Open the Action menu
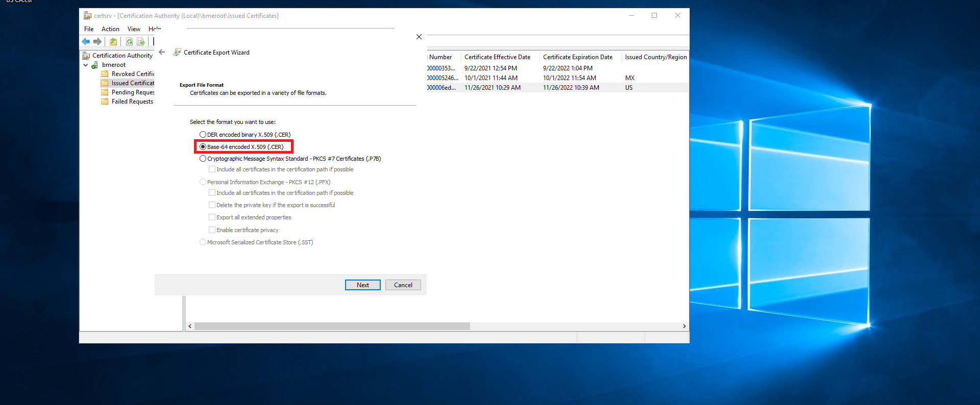The image size is (980, 405). click(x=110, y=29)
